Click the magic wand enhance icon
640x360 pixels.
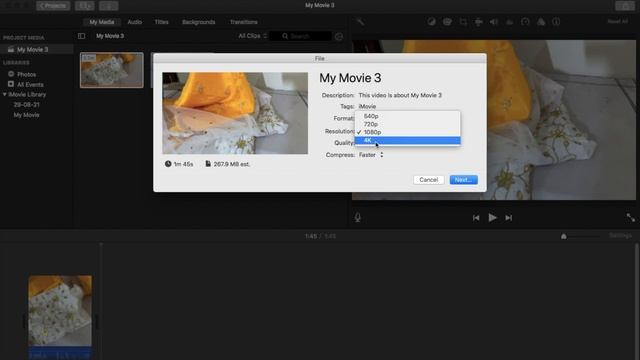(360, 22)
